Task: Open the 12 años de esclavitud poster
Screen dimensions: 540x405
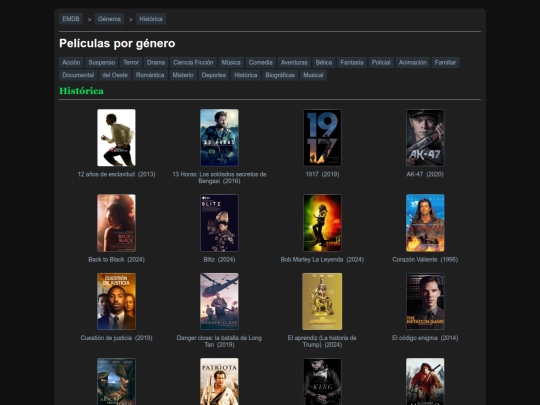Action: (116, 138)
